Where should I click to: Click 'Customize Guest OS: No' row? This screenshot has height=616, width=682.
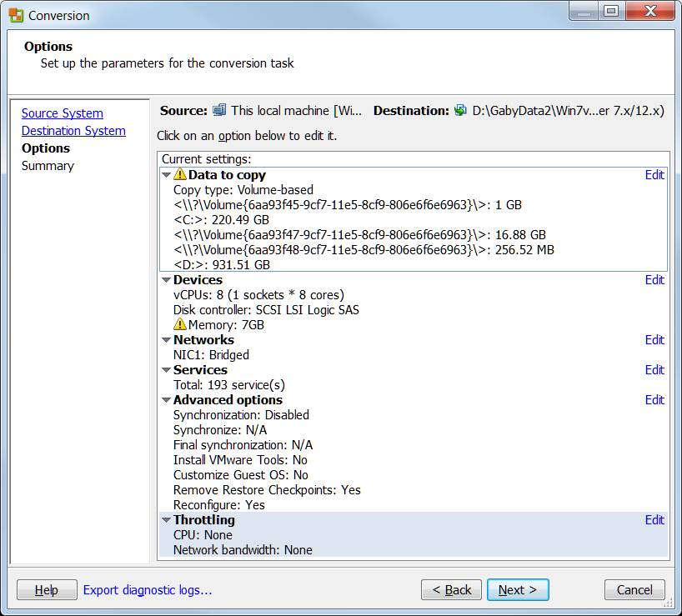[x=241, y=475]
